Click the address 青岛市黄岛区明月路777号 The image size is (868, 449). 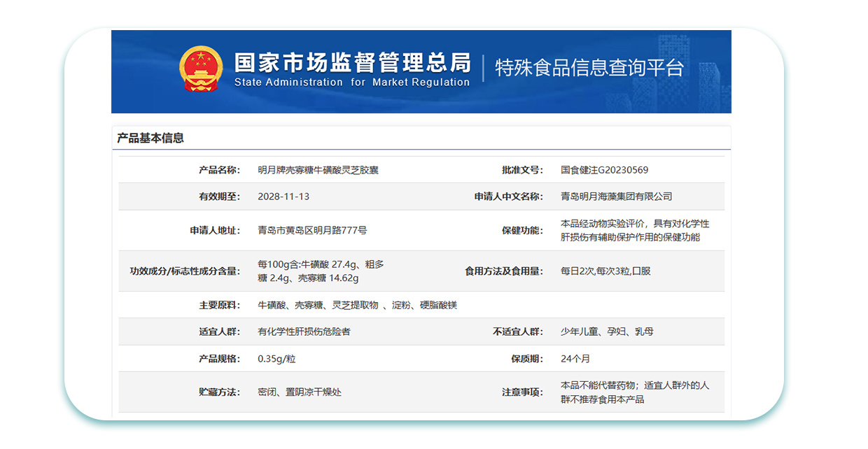coord(312,230)
